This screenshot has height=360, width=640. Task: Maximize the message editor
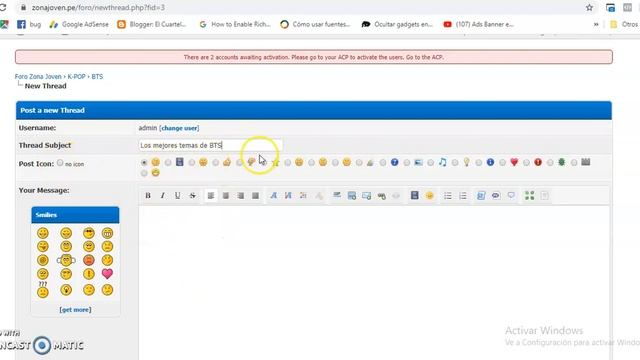[x=529, y=196]
